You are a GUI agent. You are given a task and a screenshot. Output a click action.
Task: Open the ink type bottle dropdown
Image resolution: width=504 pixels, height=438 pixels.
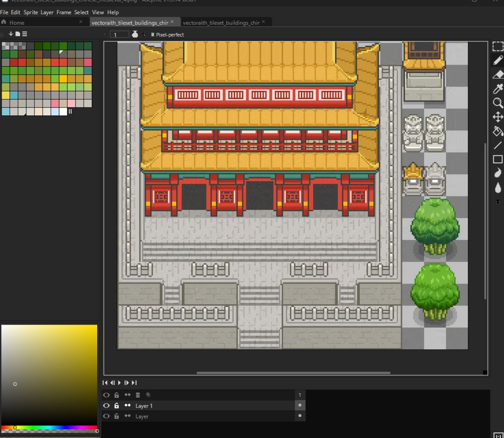point(135,34)
